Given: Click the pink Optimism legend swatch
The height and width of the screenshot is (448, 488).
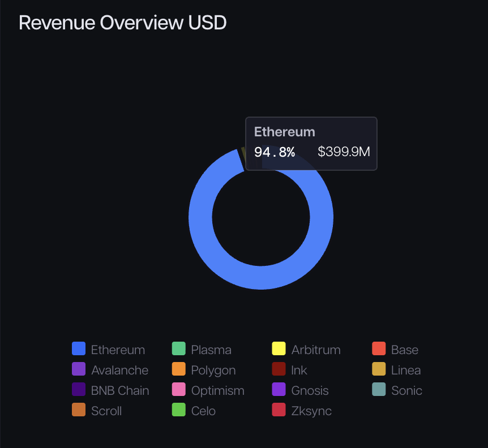Looking at the screenshot, I should (x=179, y=389).
